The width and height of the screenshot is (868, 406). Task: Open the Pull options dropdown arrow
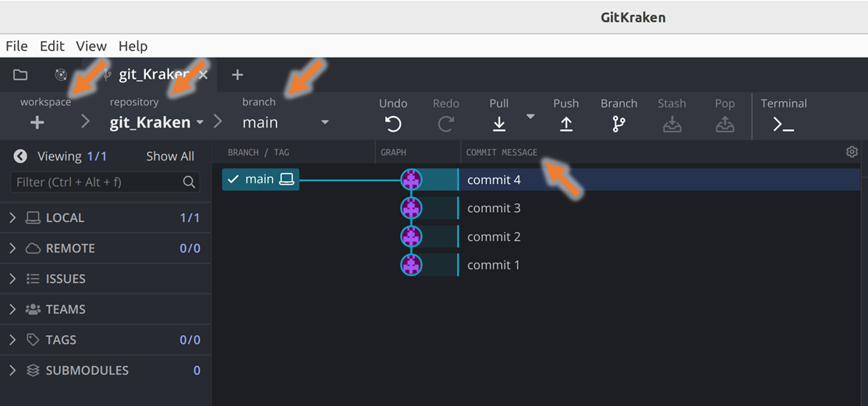tap(530, 116)
